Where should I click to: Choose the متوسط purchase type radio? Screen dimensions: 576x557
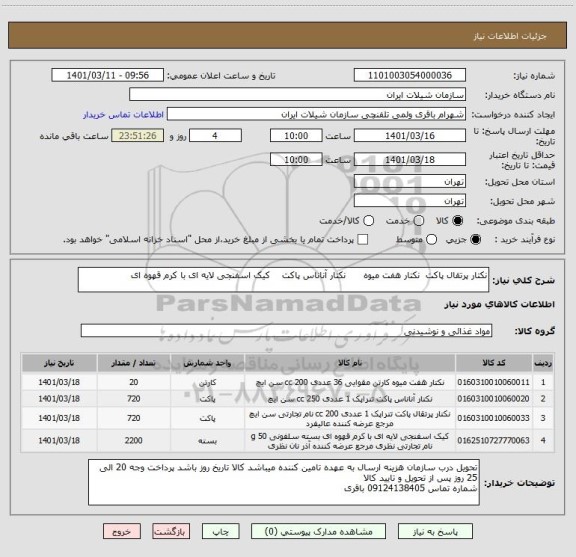(x=431, y=240)
